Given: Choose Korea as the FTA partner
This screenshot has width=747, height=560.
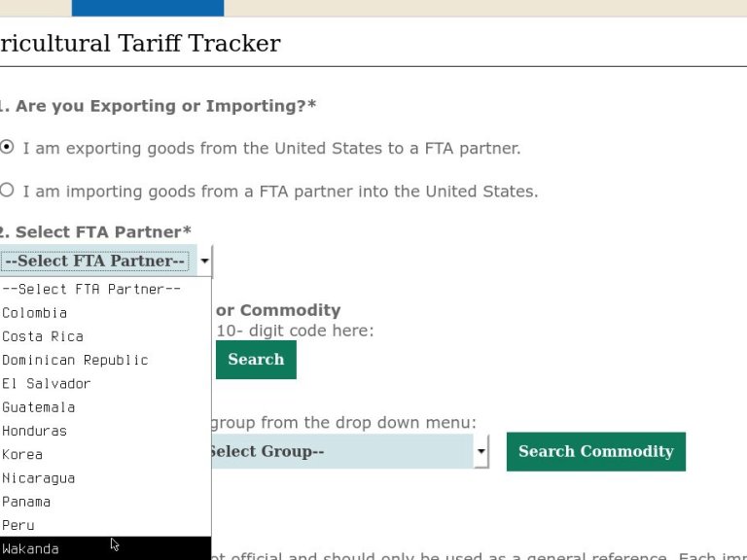Looking at the screenshot, I should [x=22, y=454].
